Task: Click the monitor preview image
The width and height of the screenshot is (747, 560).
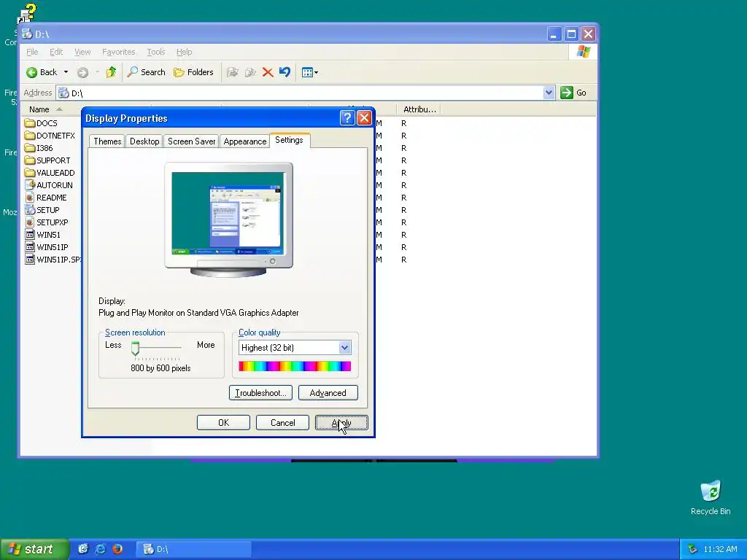Action: click(228, 219)
